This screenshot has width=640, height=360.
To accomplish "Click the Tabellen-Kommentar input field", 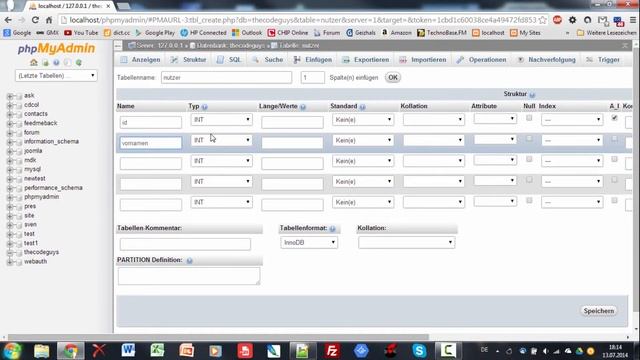I will click(185, 244).
